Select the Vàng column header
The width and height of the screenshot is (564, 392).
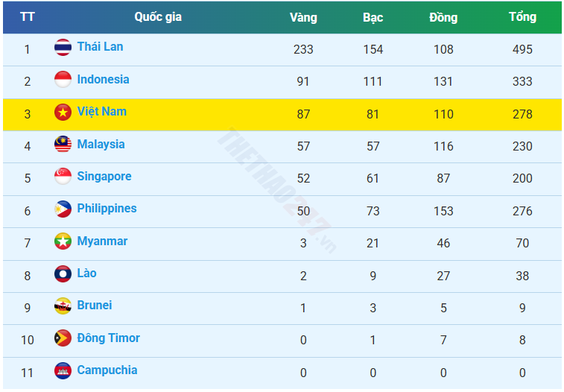click(303, 17)
